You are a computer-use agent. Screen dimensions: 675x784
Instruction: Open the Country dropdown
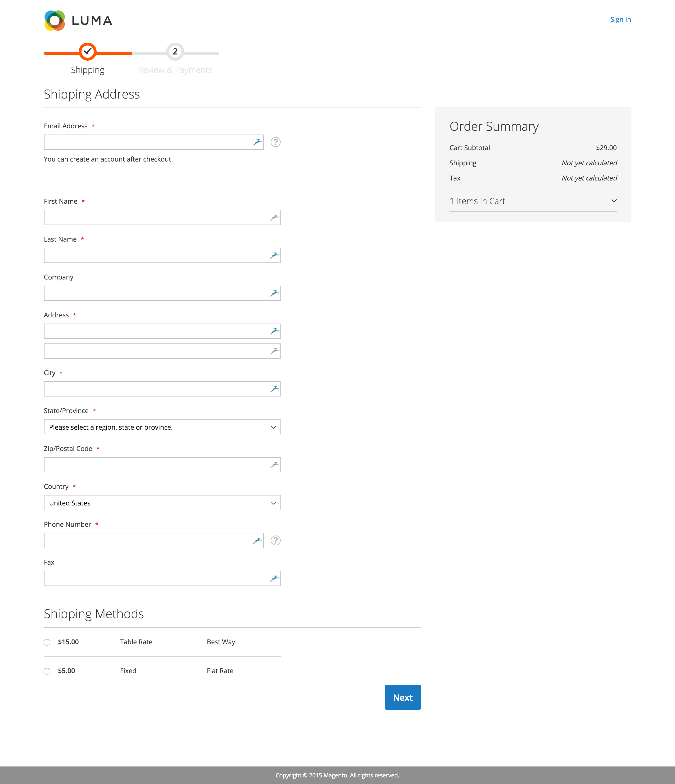click(x=162, y=503)
